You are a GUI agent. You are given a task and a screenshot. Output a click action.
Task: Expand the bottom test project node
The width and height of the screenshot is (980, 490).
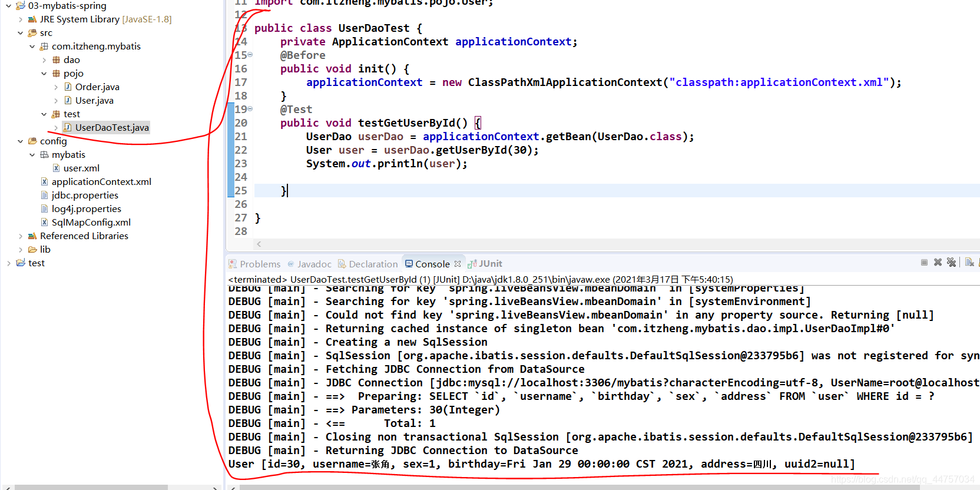(9, 263)
